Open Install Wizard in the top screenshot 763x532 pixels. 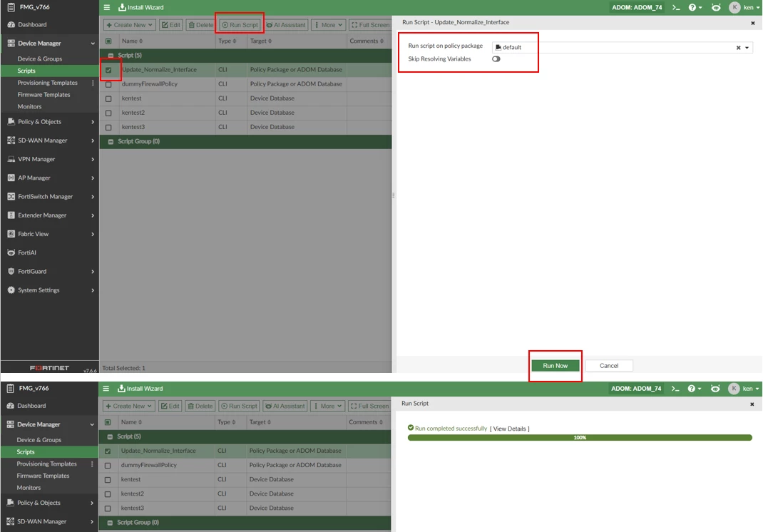pos(141,7)
